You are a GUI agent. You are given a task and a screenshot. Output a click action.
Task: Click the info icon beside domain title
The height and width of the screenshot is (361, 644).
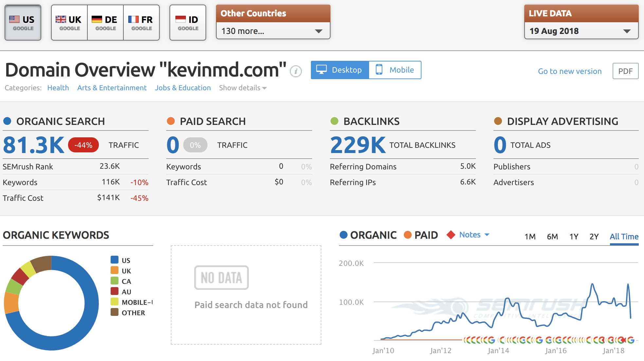click(x=296, y=71)
